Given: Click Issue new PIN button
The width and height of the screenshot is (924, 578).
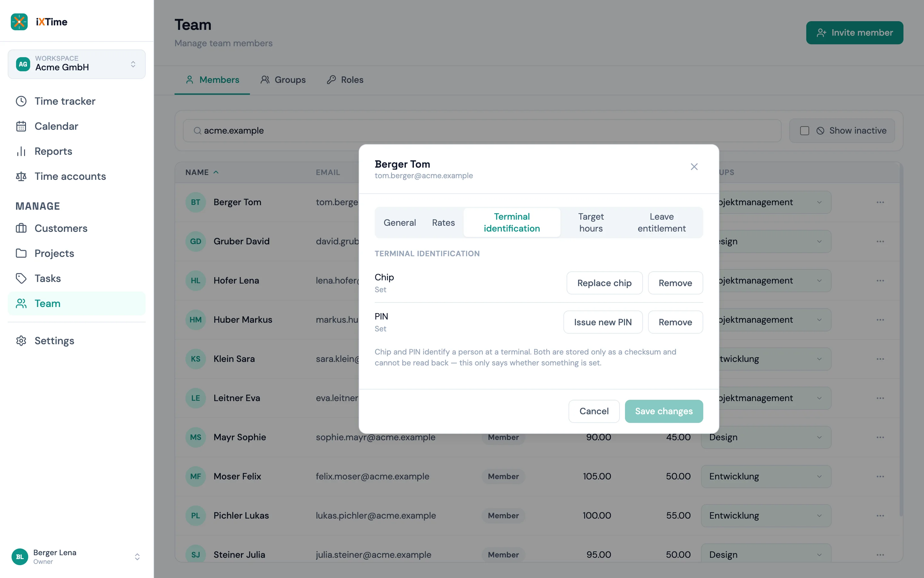Looking at the screenshot, I should pyautogui.click(x=603, y=322).
